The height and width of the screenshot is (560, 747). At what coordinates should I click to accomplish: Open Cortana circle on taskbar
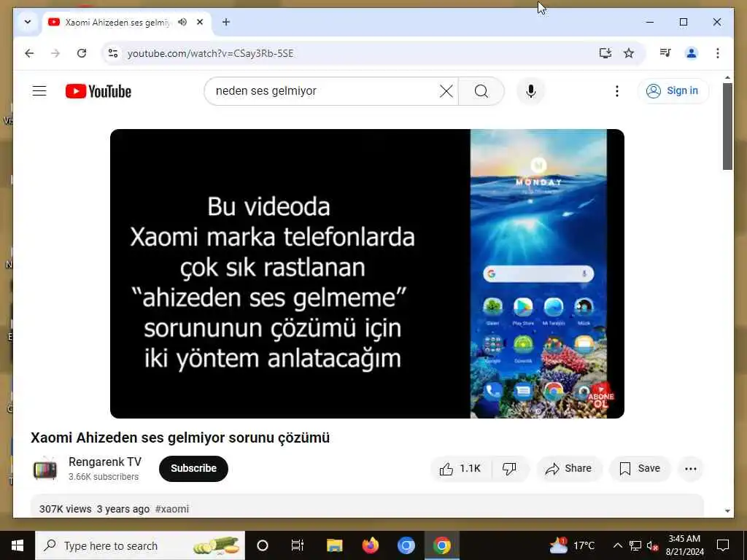click(x=262, y=545)
